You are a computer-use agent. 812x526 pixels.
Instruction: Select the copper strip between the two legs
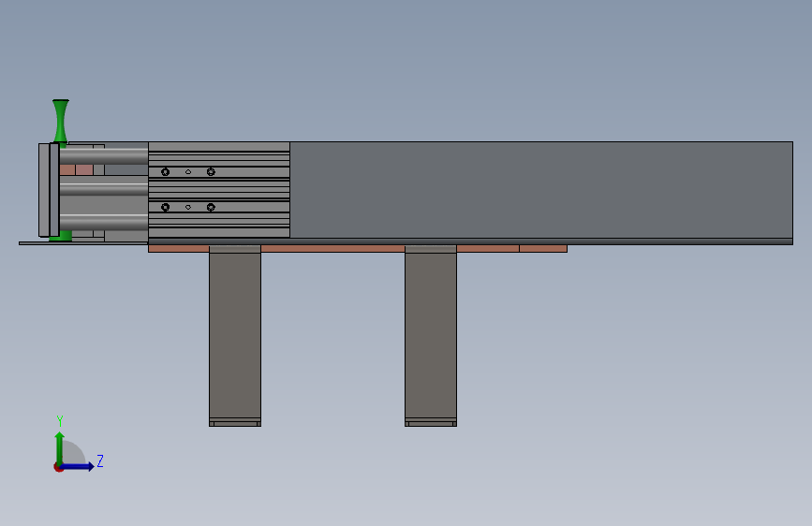pyautogui.click(x=333, y=249)
